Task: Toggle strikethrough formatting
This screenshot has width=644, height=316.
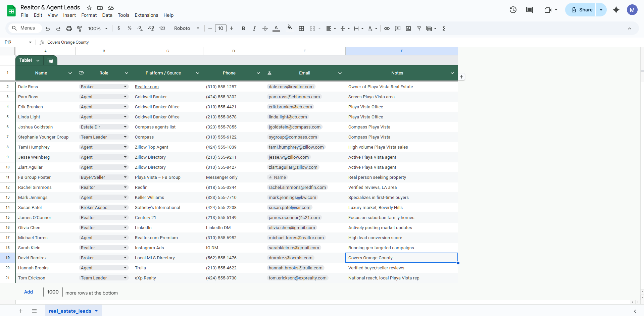Action: click(265, 29)
